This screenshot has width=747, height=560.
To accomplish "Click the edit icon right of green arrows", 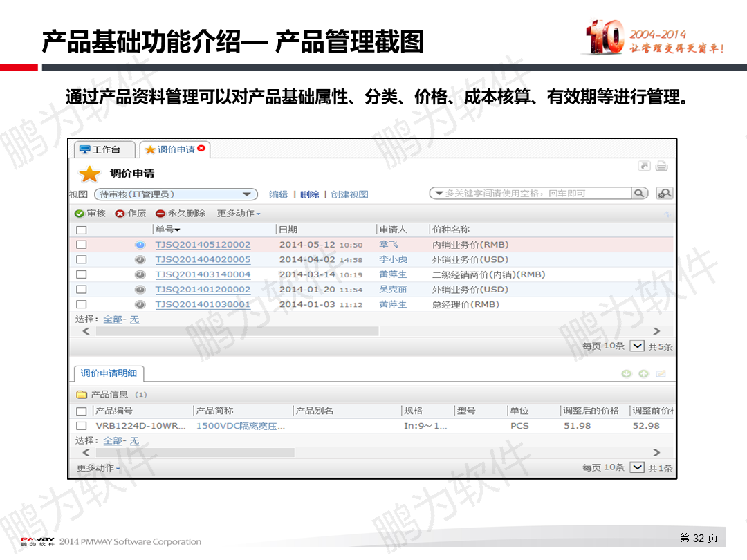I will pos(661,374).
